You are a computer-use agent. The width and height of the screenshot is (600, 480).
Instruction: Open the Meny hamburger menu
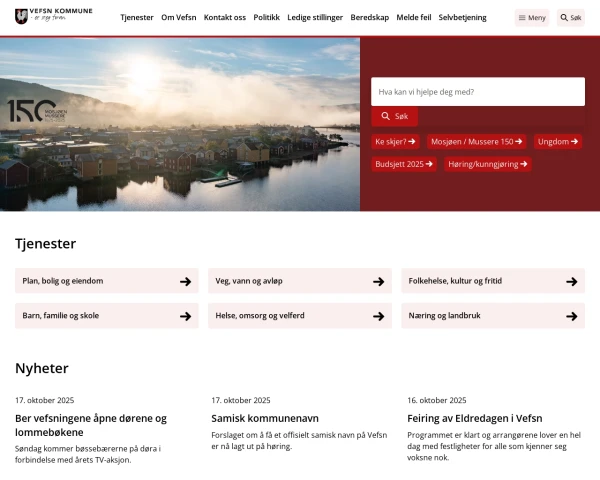pyautogui.click(x=532, y=18)
